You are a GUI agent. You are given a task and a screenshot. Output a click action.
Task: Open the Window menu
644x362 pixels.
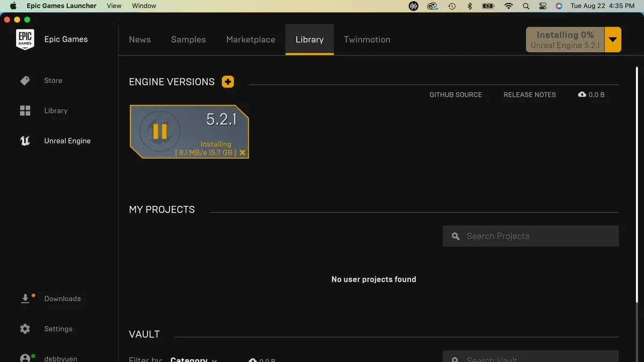tap(144, 6)
